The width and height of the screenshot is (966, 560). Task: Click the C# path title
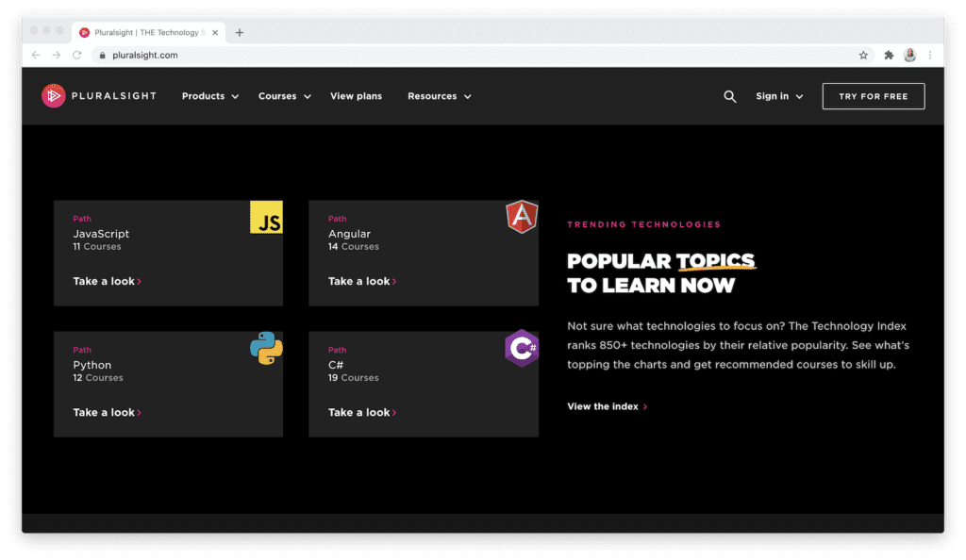336,365
